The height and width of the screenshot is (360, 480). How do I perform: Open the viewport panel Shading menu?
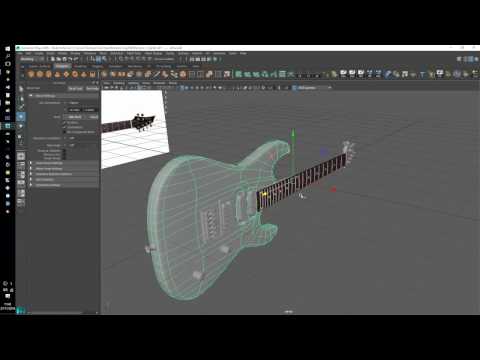pyautogui.click(x=119, y=83)
